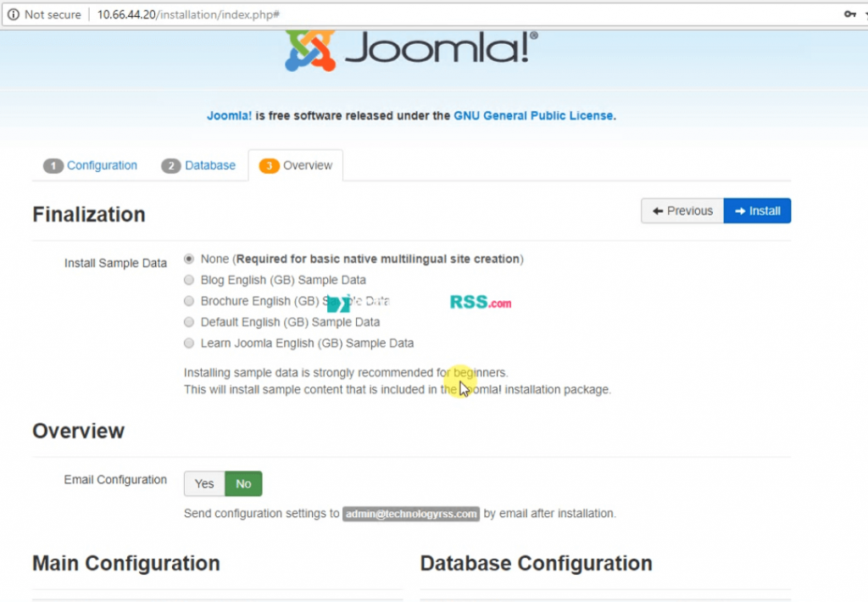Image resolution: width=868 pixels, height=602 pixels.
Task: Set Email Configuration to No
Action: coord(243,483)
